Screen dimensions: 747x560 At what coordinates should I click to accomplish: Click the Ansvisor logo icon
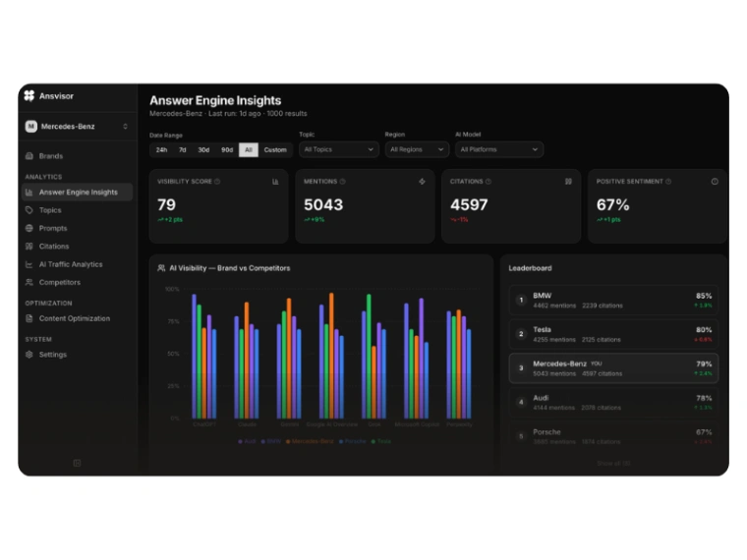[29, 95]
